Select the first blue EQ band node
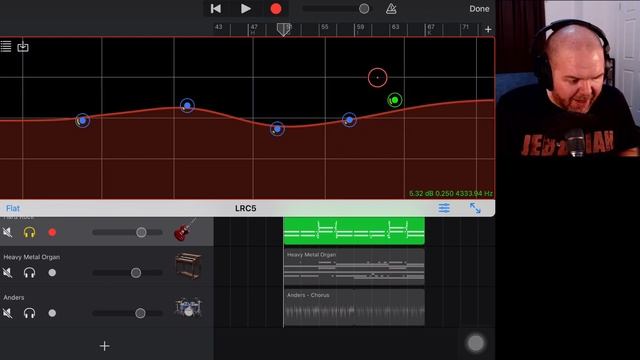Screen dimensions: 640x360 (x=82, y=120)
